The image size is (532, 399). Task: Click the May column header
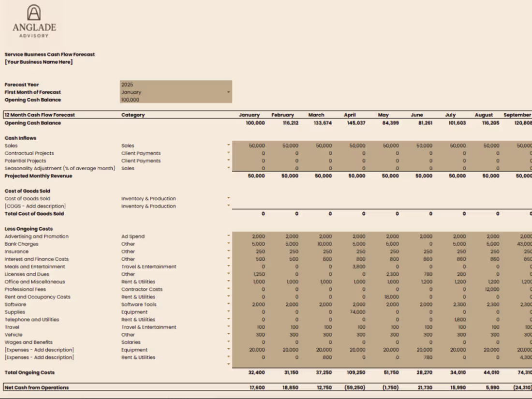point(384,115)
